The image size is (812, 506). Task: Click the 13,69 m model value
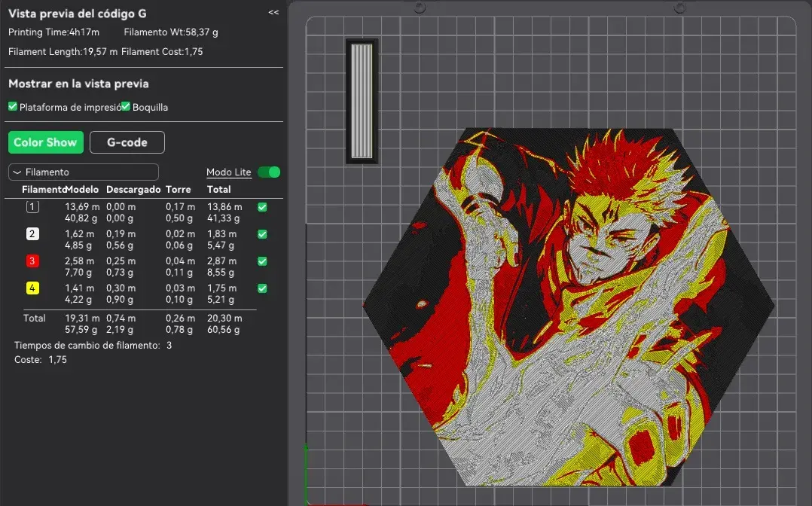[82, 206]
